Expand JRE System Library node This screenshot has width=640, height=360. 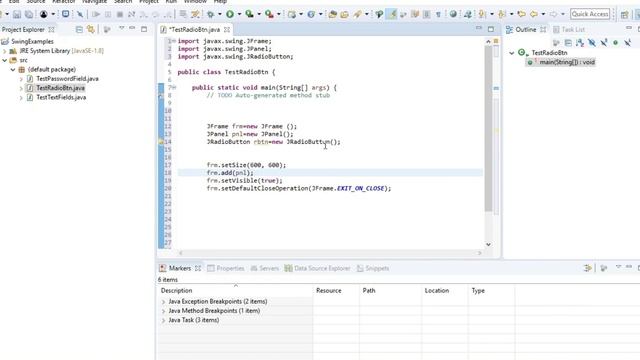[x=5, y=51]
